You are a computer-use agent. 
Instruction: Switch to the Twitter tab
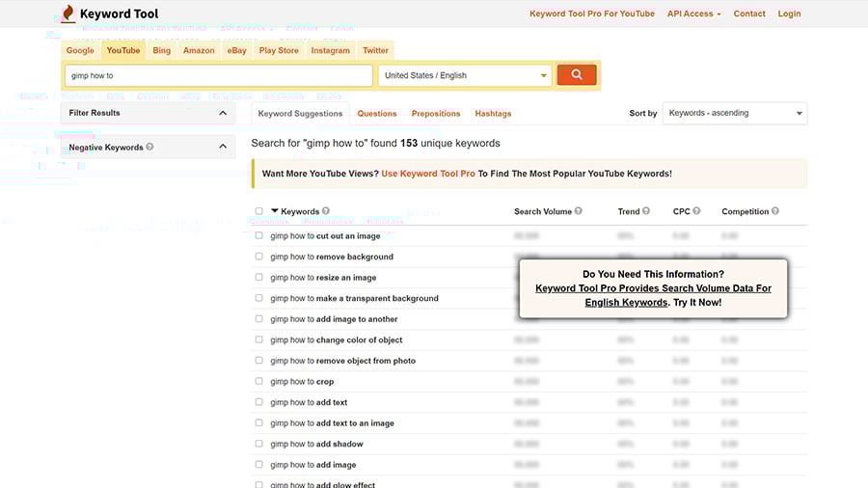click(x=375, y=50)
